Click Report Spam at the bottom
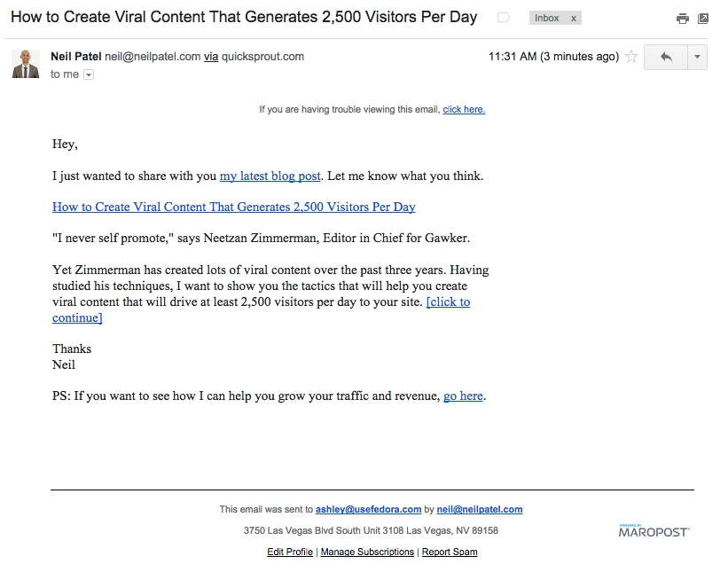 click(x=449, y=552)
